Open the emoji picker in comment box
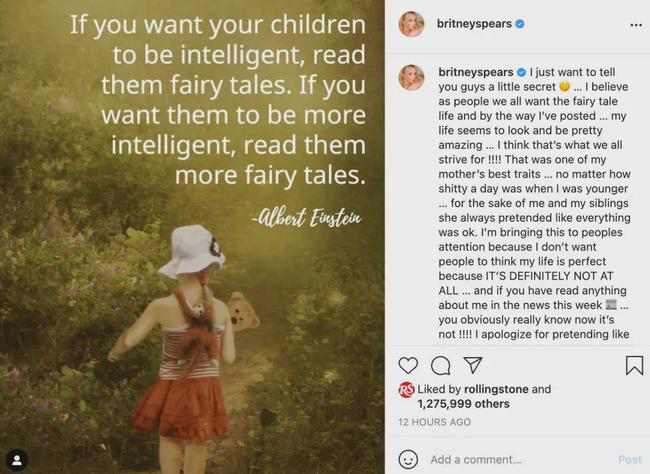Viewport: 650px width, 474px height. tap(408, 460)
